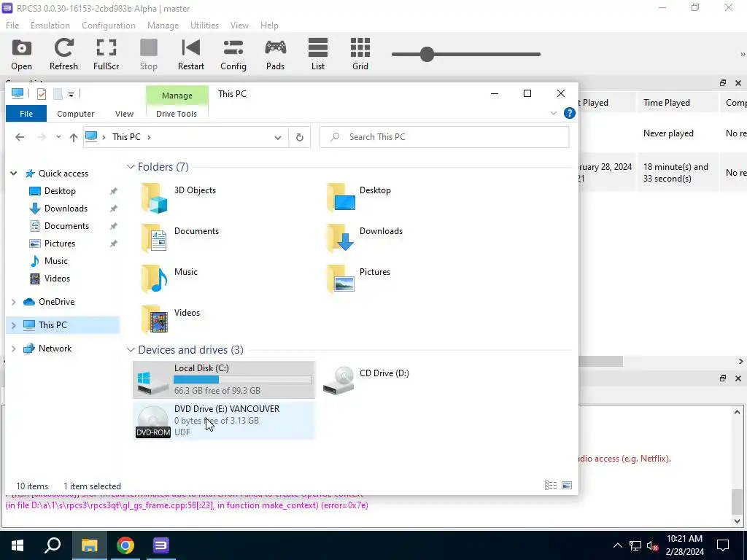Stop emulation via the Stop icon
Screen dimensions: 747x560
(x=149, y=55)
